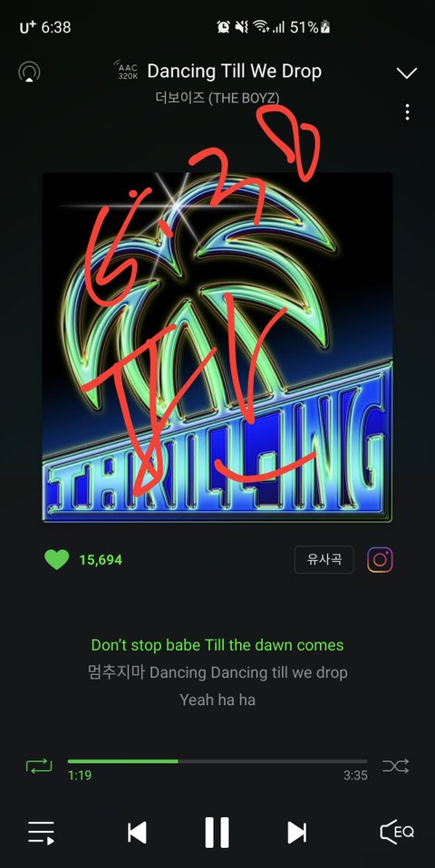Share to Instagram icon
This screenshot has width=435, height=868.
pyautogui.click(x=380, y=560)
